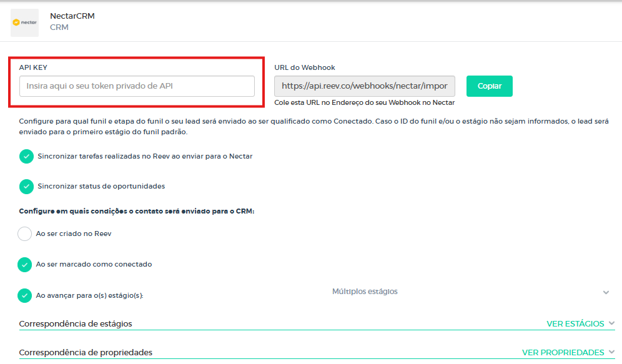Toggle Ao avançar para o(s) estágio(s) checkbox
This screenshot has height=364, width=622.
point(24,295)
